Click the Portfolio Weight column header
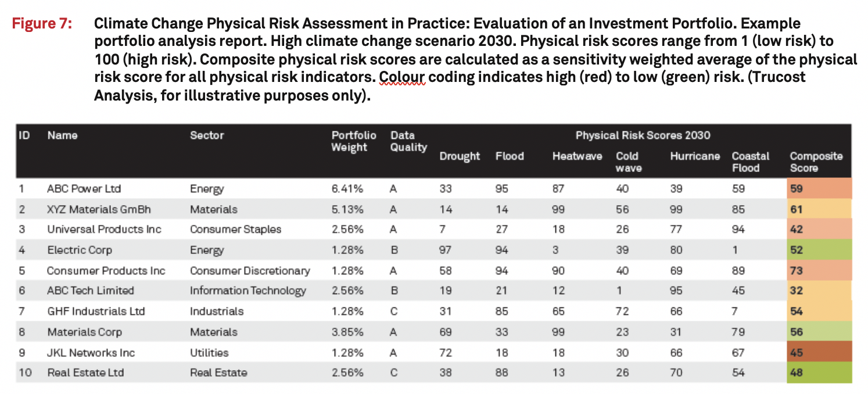Image resolution: width=868 pixels, height=394 pixels. coord(353,141)
